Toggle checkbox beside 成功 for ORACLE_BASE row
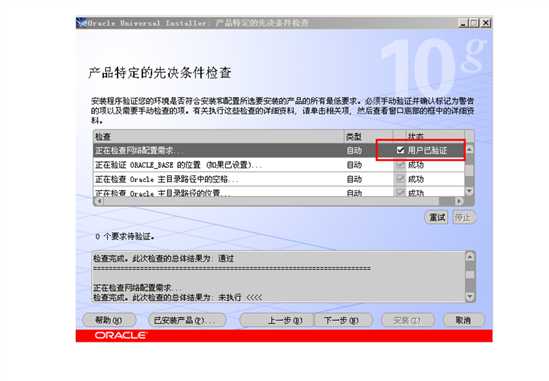Image resolution: width=549 pixels, height=381 pixels. pos(400,165)
